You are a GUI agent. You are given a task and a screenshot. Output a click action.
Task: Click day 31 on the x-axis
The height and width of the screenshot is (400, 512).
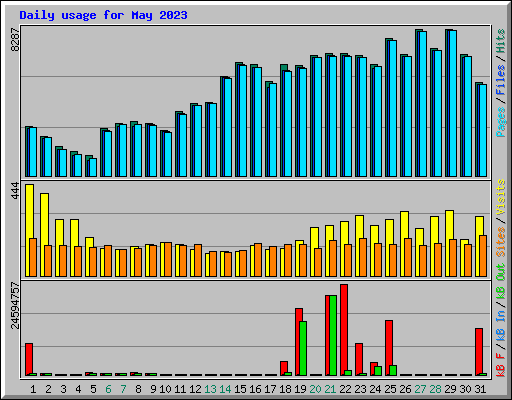click(x=480, y=389)
